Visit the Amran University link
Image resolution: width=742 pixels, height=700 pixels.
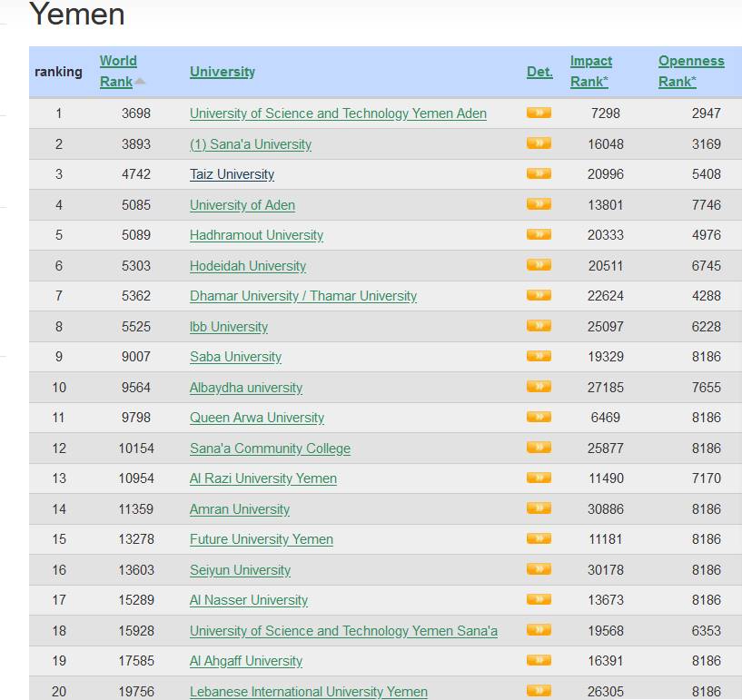[240, 509]
